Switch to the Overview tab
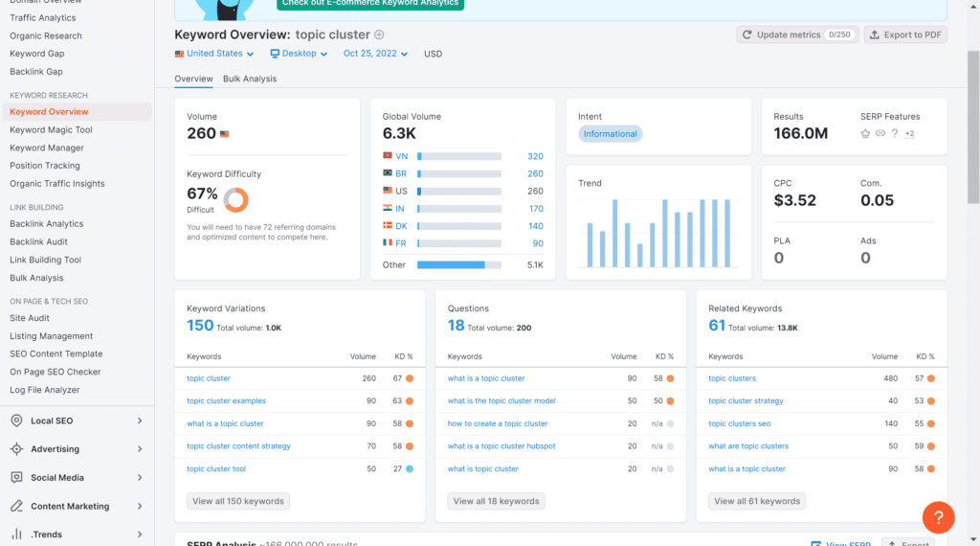 [x=193, y=79]
